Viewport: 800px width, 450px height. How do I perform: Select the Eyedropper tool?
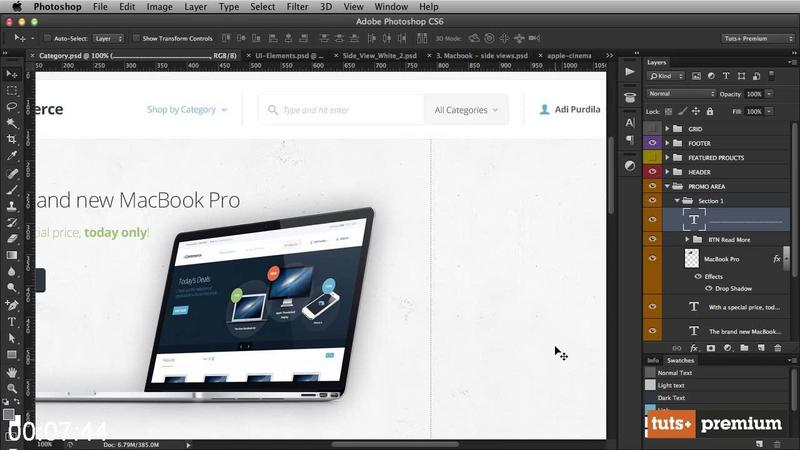point(11,156)
